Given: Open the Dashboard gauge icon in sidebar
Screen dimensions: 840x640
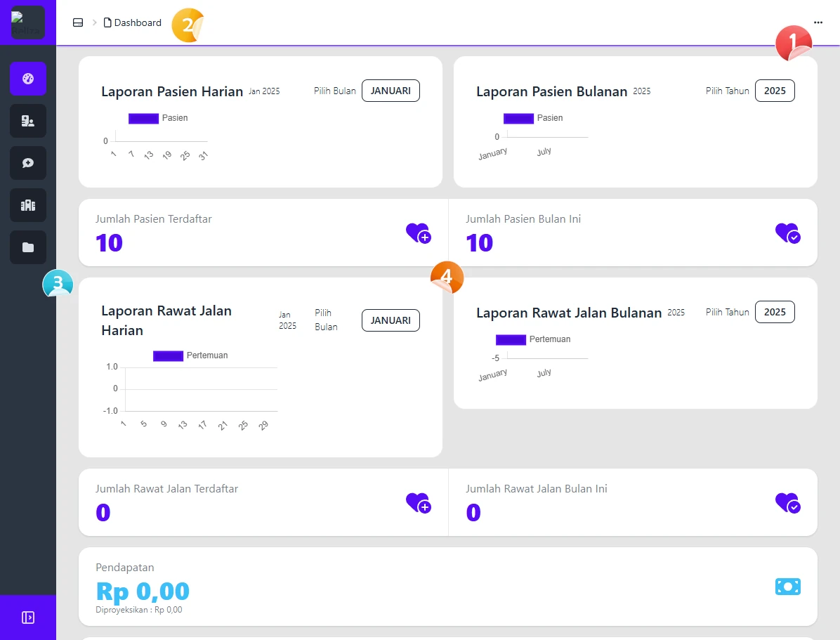Looking at the screenshot, I should click(x=28, y=79).
